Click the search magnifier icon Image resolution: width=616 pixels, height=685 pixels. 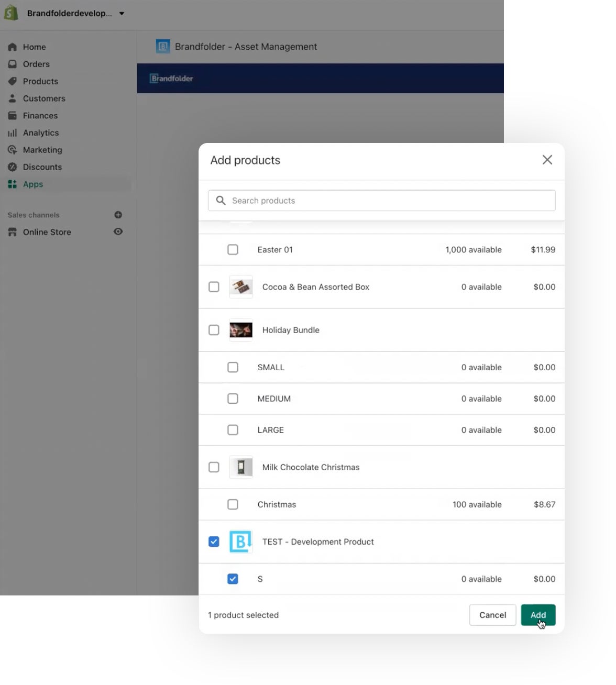click(221, 201)
